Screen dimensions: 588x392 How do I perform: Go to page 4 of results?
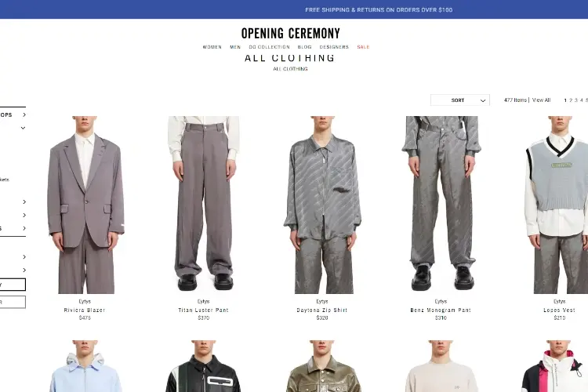581,100
